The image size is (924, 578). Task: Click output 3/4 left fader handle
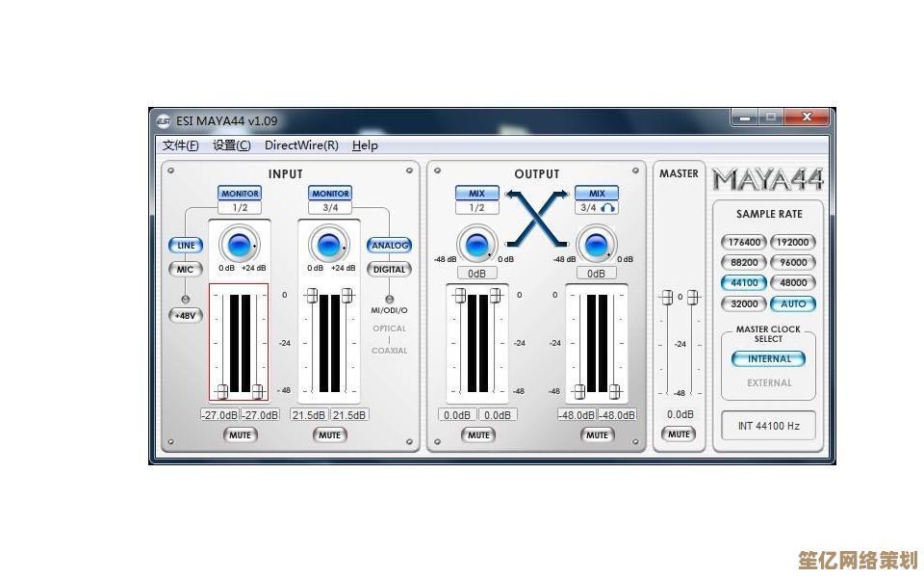tap(579, 391)
